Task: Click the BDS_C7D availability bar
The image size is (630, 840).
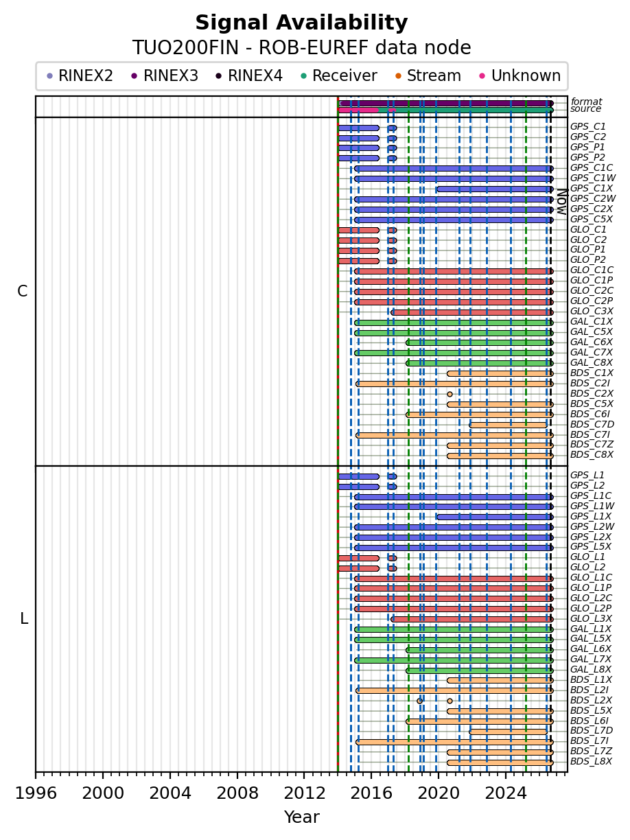Action: (508, 425)
